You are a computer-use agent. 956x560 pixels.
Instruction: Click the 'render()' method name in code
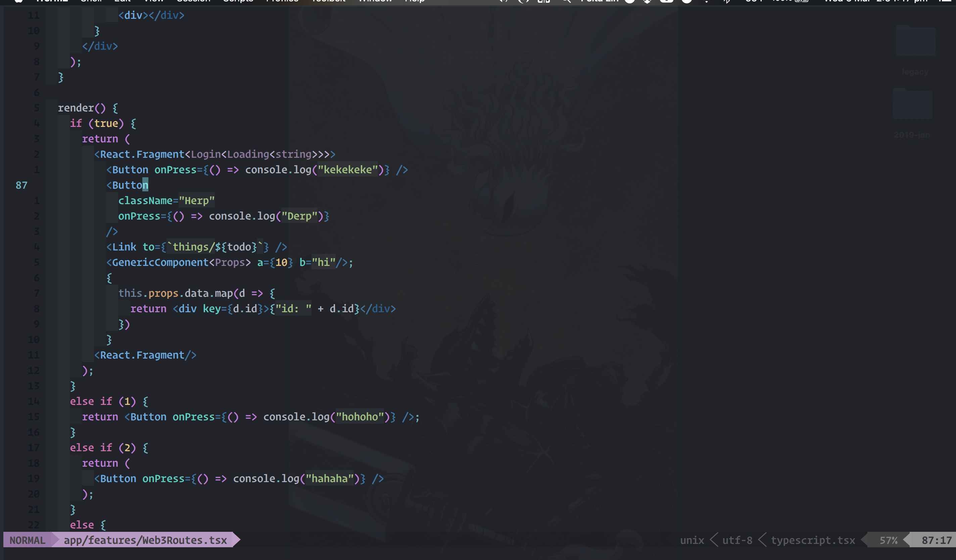[x=76, y=108]
